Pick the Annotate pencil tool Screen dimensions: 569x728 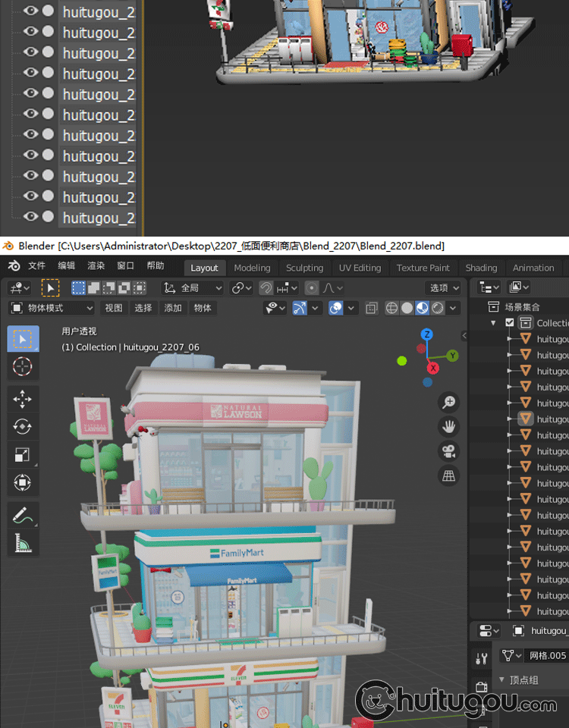tap(23, 516)
